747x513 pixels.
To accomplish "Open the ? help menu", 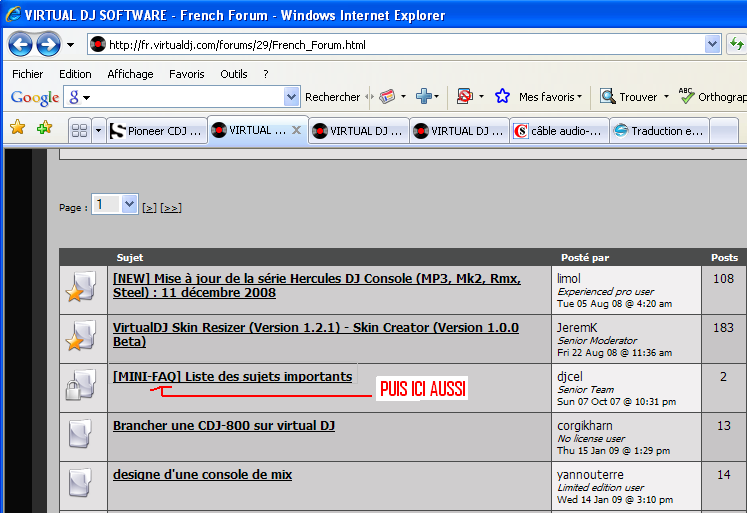I will pos(266,74).
